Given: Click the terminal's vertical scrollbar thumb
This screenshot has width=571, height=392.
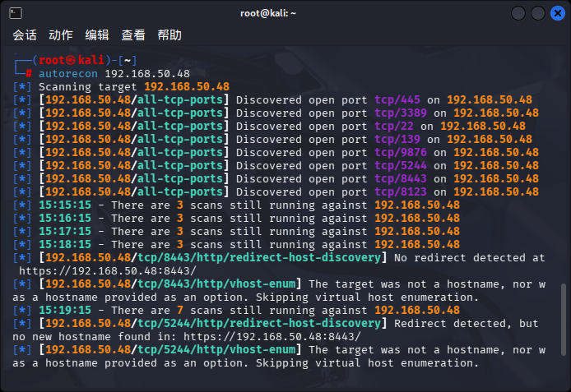Looking at the screenshot, I should pos(564,320).
